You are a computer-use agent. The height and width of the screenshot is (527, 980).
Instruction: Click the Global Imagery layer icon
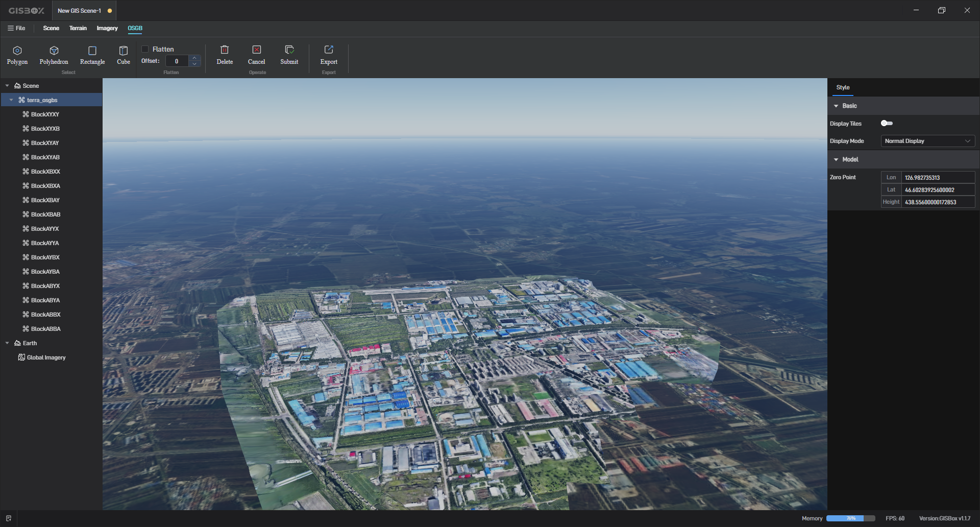pos(21,357)
